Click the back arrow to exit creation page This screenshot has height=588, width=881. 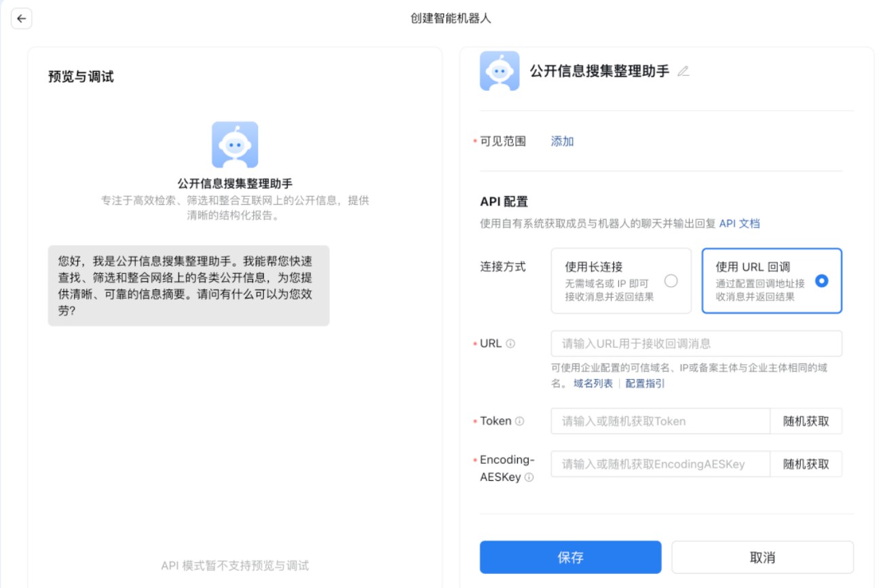click(20, 18)
